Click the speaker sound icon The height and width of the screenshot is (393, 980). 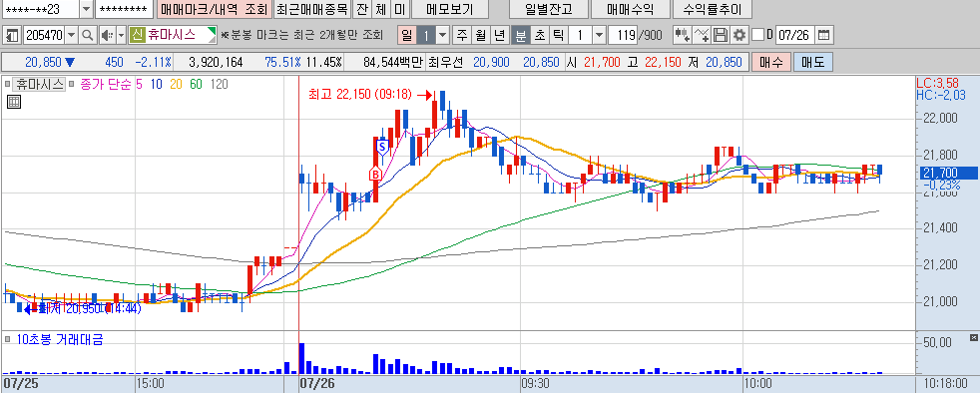coord(107,35)
